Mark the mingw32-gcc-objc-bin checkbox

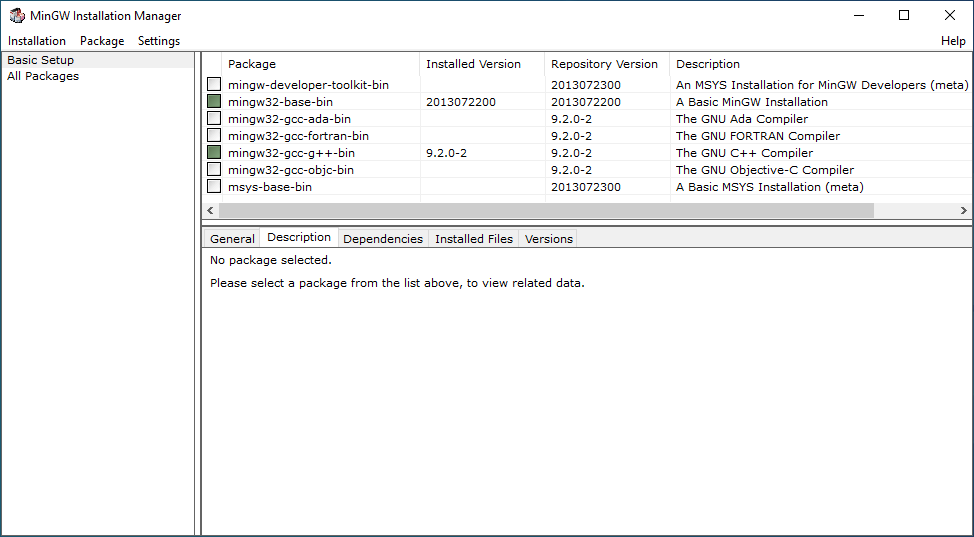tap(214, 169)
